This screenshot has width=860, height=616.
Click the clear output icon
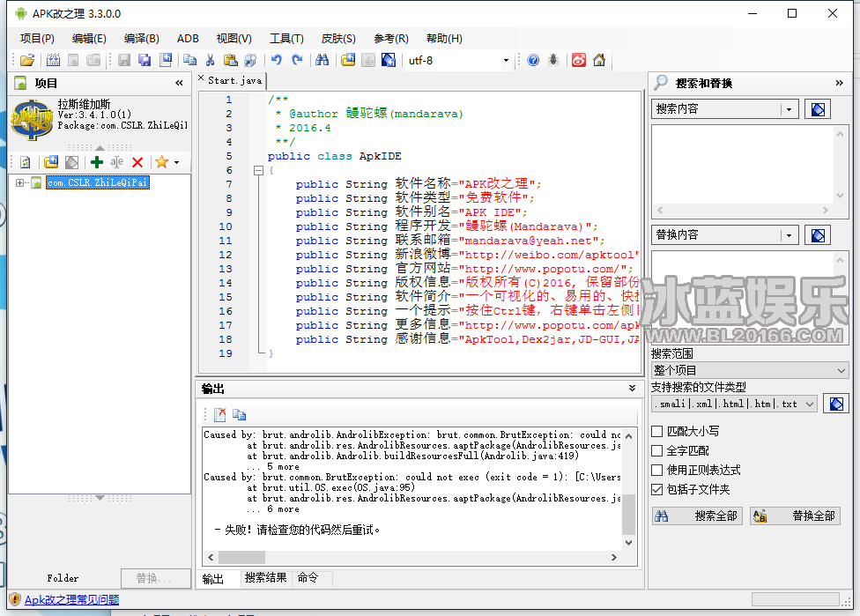[x=220, y=415]
